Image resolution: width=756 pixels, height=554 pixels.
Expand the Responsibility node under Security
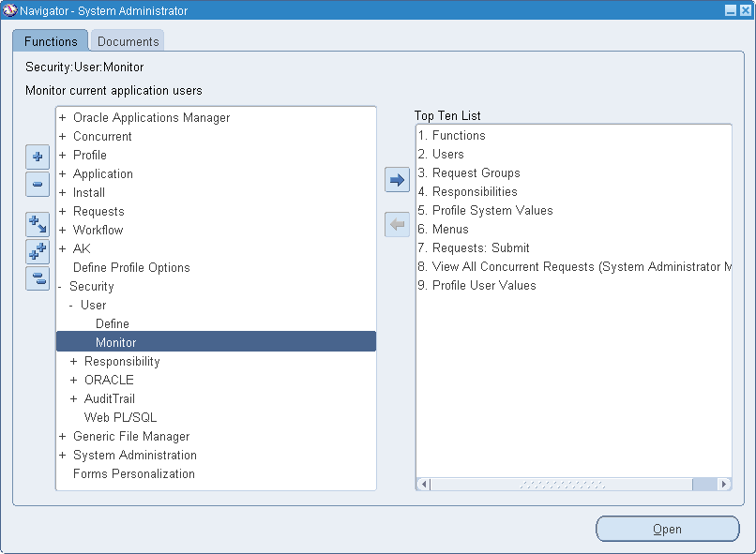coord(74,361)
